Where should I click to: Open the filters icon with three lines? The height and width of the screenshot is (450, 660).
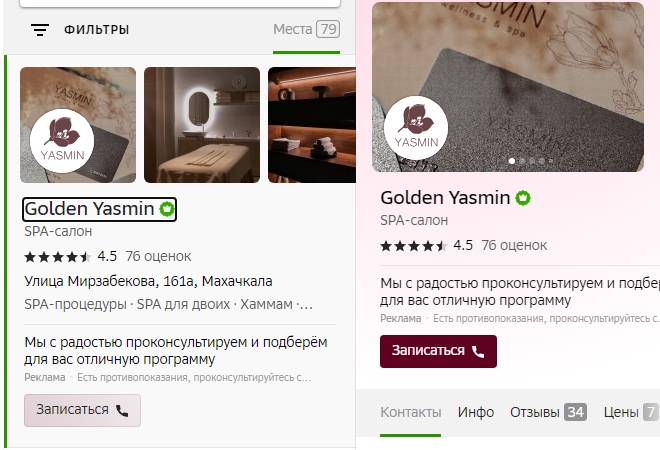[40, 30]
